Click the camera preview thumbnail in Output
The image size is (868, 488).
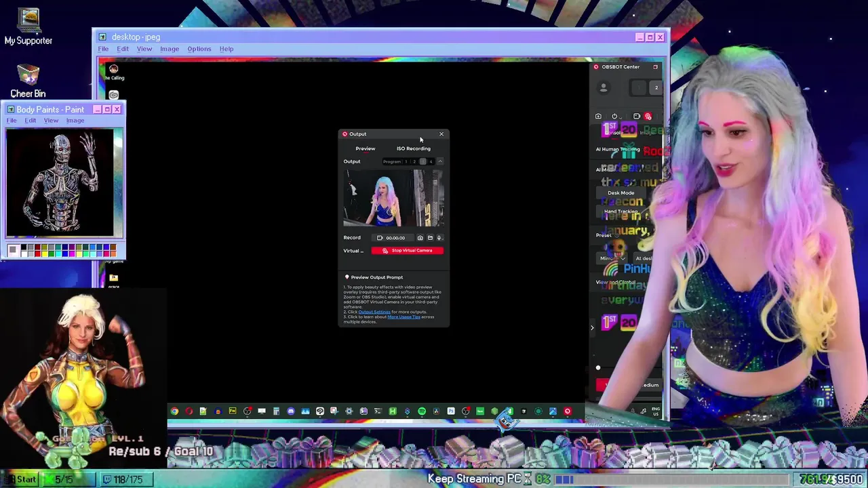click(x=393, y=198)
